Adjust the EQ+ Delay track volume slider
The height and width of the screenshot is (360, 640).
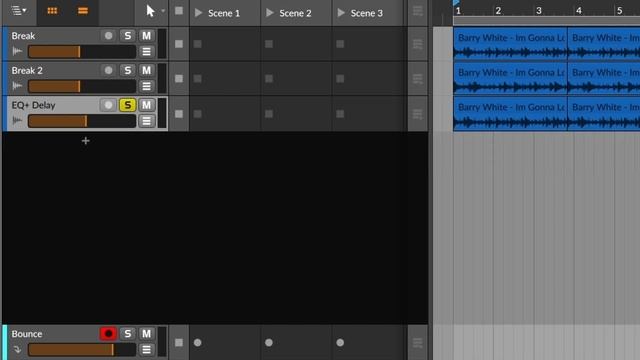click(x=82, y=121)
